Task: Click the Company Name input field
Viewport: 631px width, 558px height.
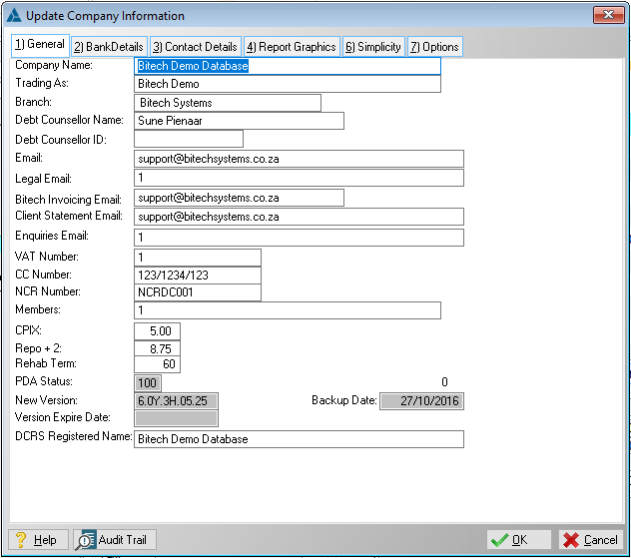Action: 287,66
